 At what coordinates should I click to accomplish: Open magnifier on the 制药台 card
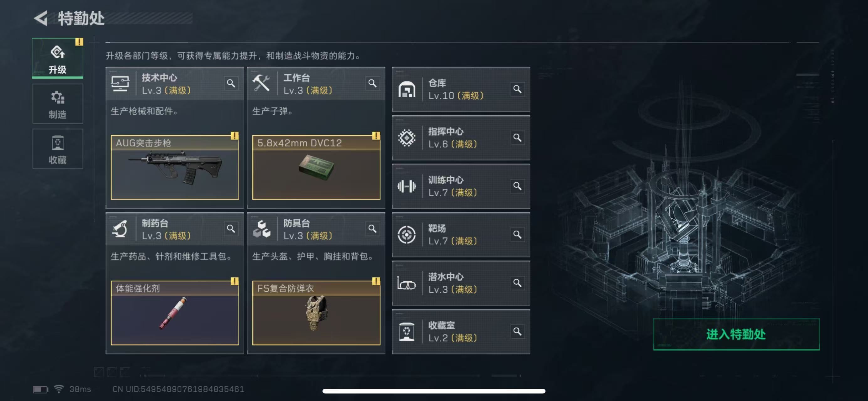tap(231, 229)
